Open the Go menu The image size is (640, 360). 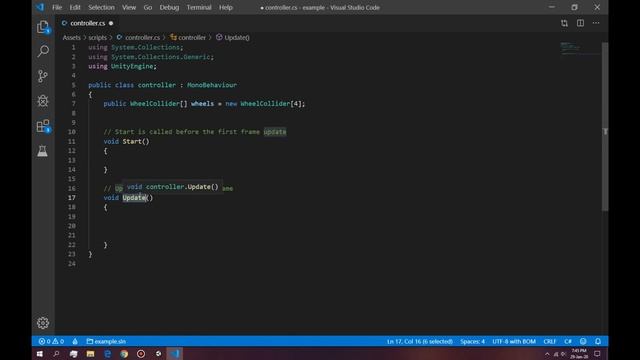(148, 7)
